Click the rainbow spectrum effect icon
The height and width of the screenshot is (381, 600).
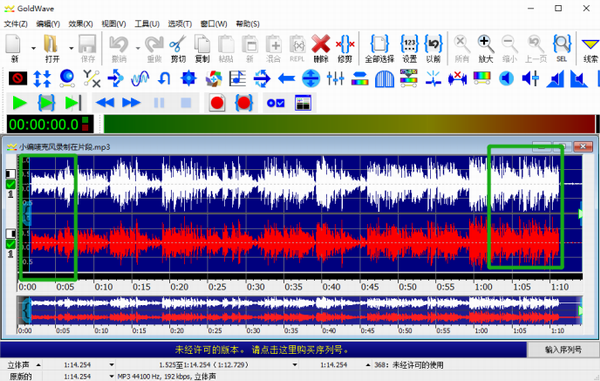pos(482,78)
